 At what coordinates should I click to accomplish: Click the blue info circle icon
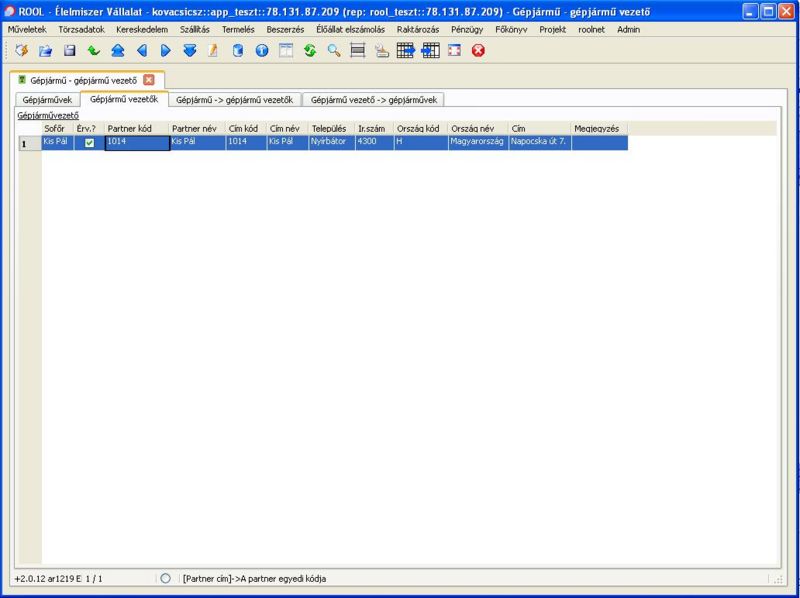coord(262,51)
